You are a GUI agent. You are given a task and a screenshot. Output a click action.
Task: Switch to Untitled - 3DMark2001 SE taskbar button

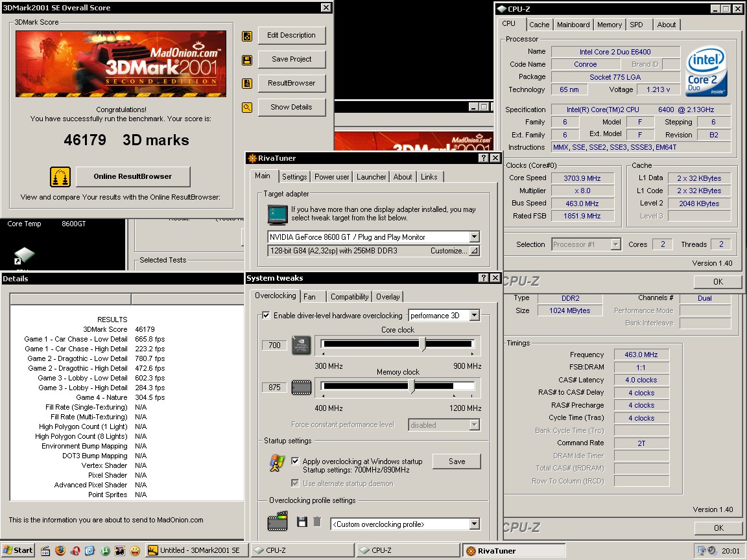tap(196, 550)
